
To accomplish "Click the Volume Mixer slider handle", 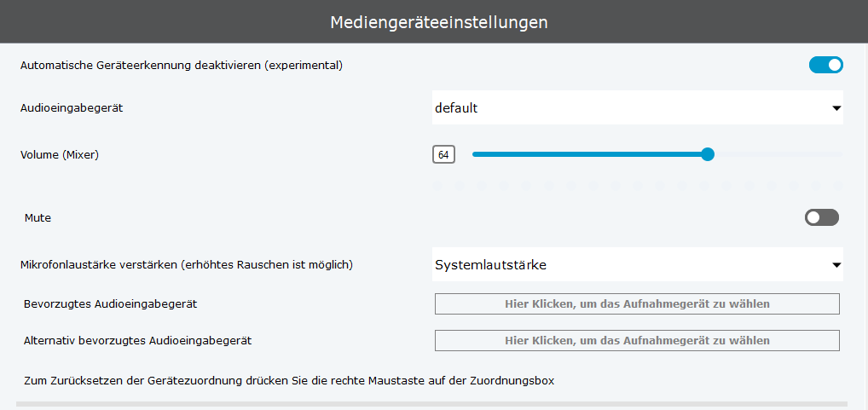I will [x=707, y=154].
